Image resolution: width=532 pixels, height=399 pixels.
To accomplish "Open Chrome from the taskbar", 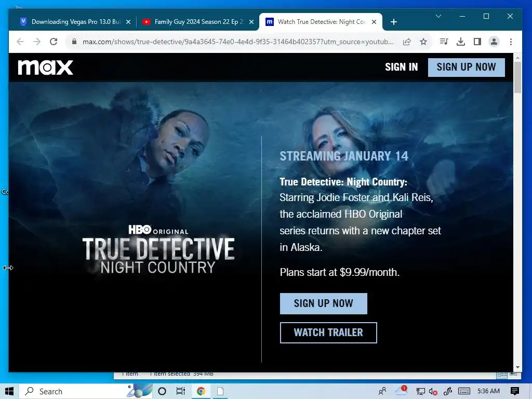I will tap(201, 392).
